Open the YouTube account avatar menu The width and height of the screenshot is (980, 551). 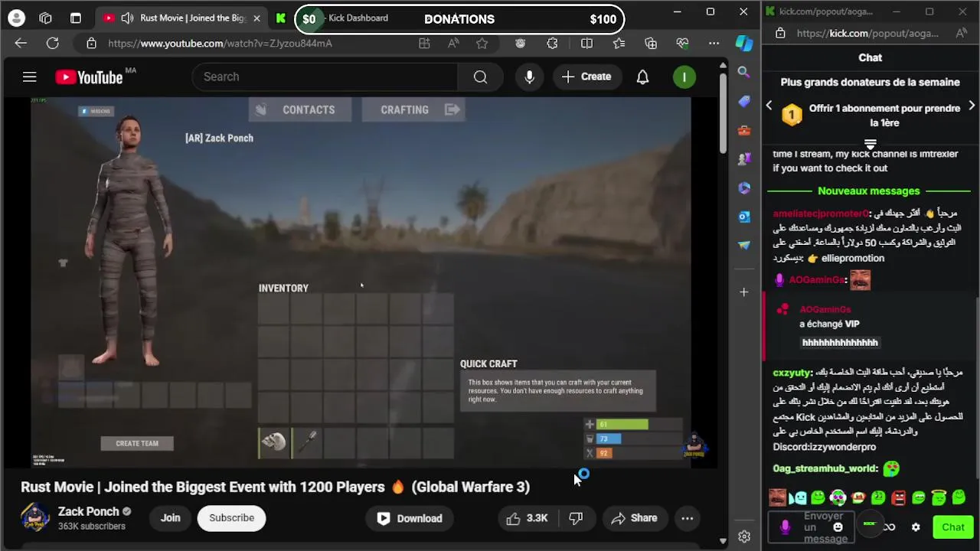(x=684, y=77)
